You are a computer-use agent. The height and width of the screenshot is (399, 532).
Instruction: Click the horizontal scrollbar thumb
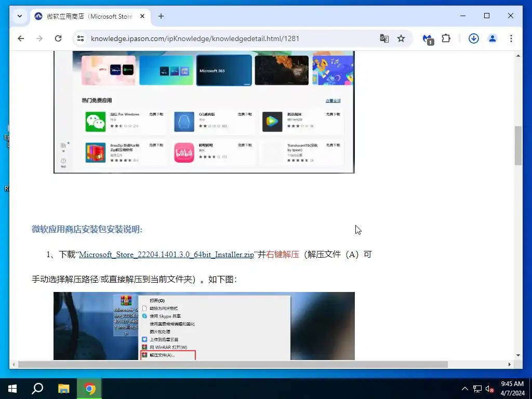(x=233, y=364)
